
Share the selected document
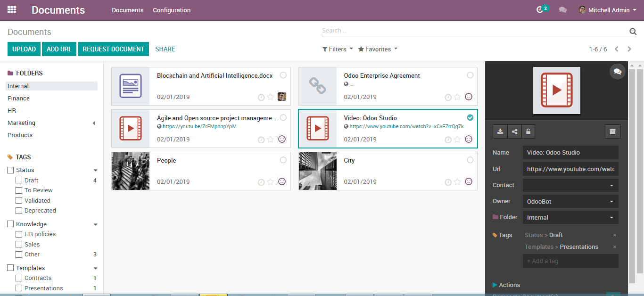514,132
